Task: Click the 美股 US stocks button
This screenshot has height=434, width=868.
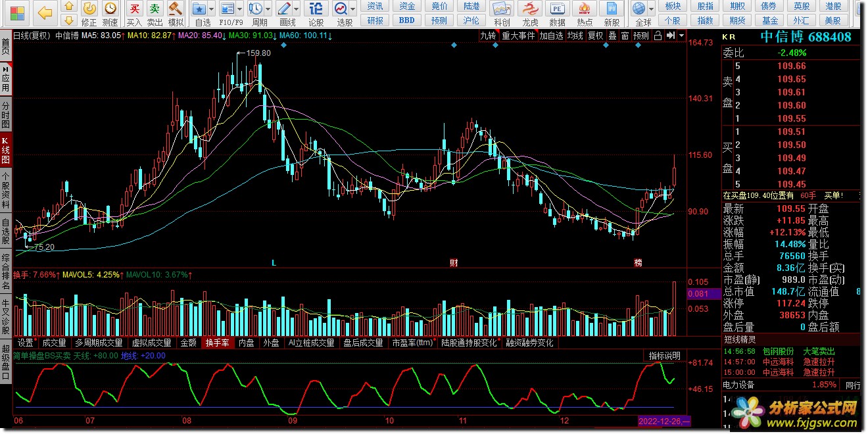Action: pos(833,20)
